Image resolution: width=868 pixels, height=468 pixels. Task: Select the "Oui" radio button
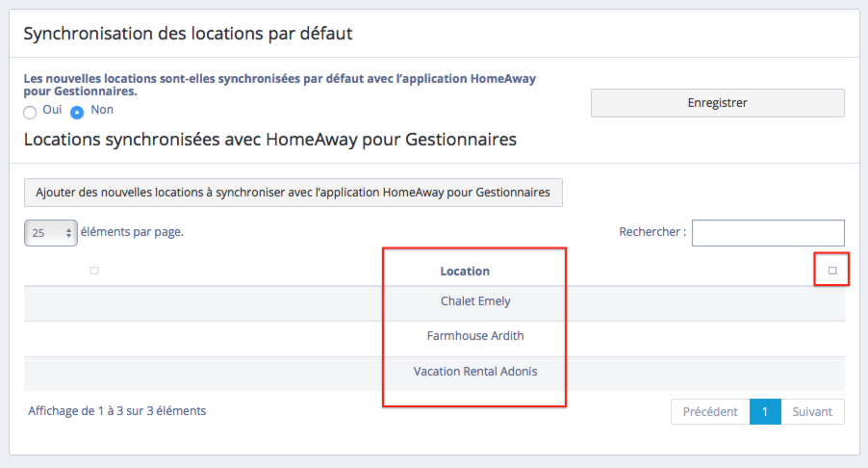coord(30,112)
